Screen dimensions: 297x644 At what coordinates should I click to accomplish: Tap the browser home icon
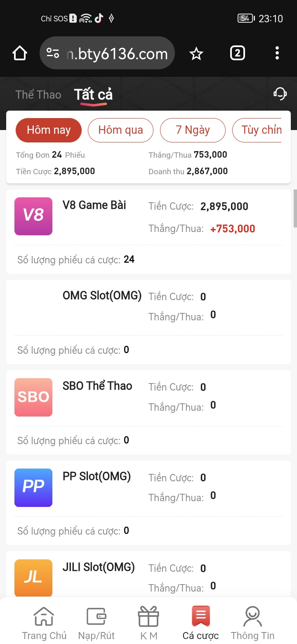20,54
